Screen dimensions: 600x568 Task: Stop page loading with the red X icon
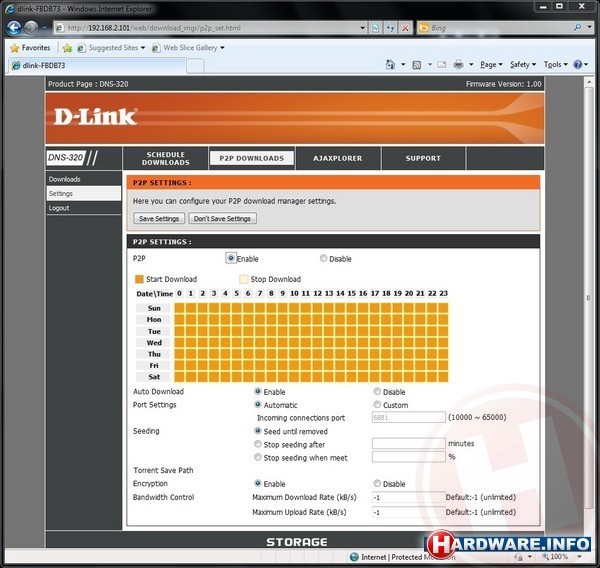click(x=405, y=28)
